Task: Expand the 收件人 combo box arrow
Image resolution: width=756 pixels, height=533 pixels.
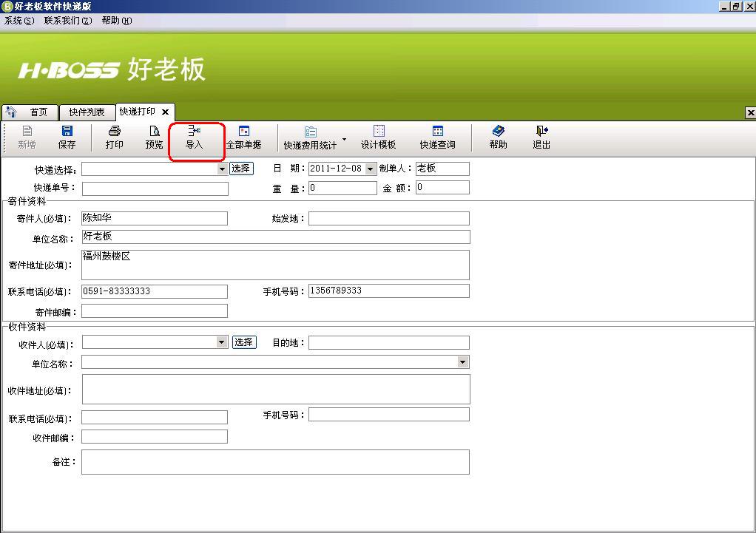Action: (x=222, y=342)
